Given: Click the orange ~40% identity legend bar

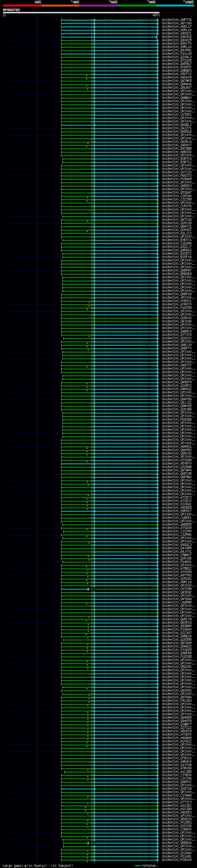Looking at the screenshot, I should point(60,6).
